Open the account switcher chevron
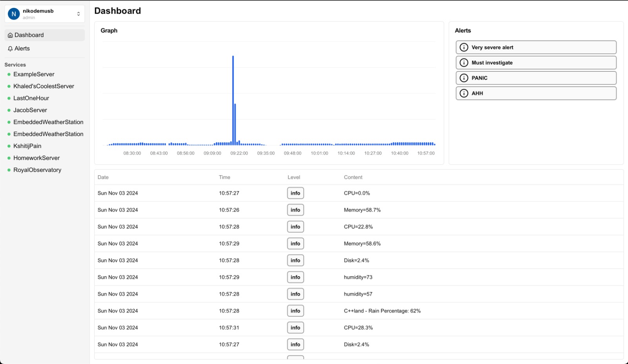 tap(78, 14)
